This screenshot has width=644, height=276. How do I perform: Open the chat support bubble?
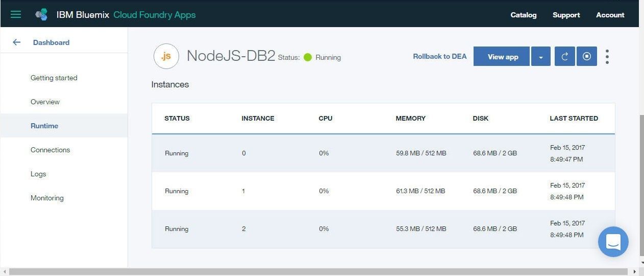[613, 242]
